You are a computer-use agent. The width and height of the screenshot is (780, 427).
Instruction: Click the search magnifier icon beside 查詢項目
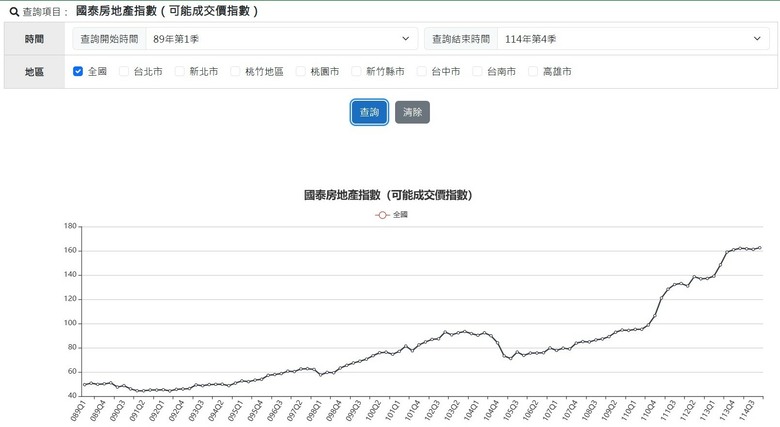point(14,11)
